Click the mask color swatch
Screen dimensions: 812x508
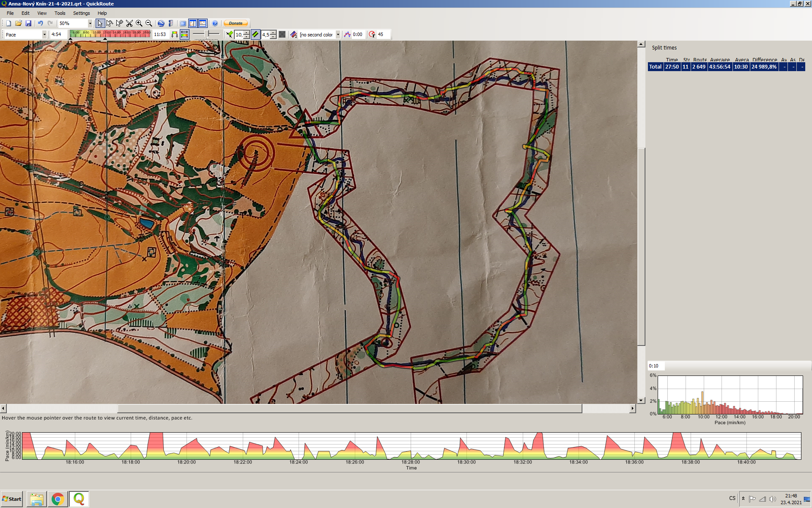282,35
